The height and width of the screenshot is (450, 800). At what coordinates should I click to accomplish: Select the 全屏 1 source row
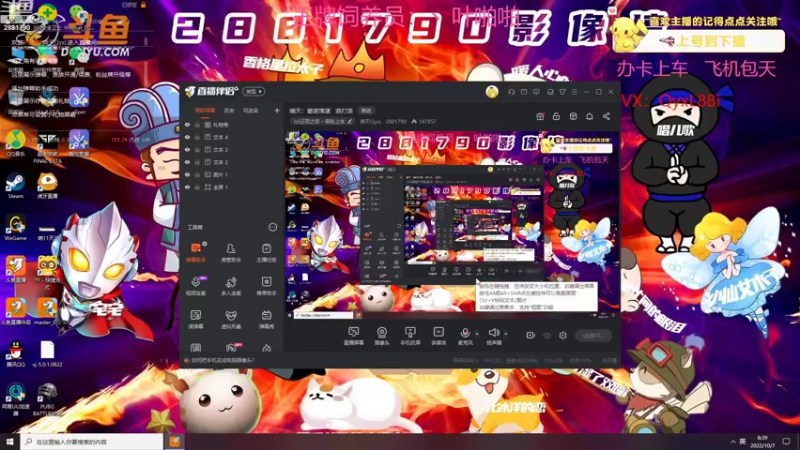(x=232, y=187)
